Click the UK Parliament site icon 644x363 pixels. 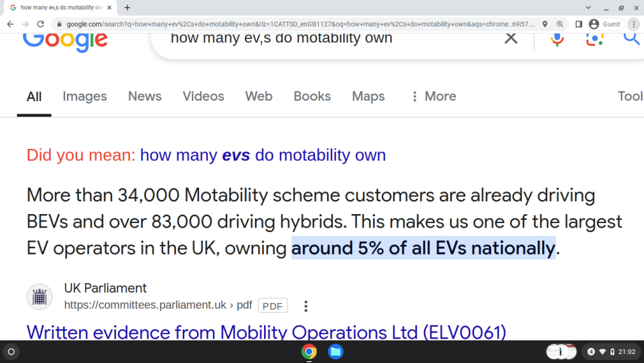click(39, 297)
